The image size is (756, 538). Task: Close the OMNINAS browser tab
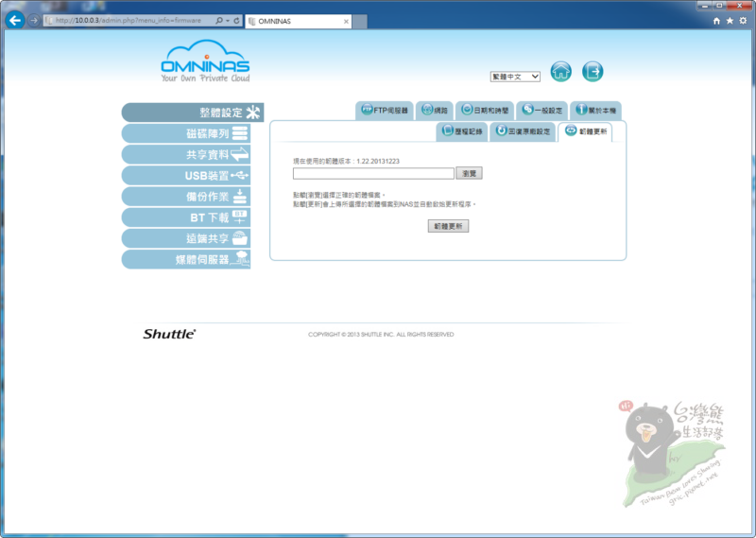pyautogui.click(x=346, y=21)
